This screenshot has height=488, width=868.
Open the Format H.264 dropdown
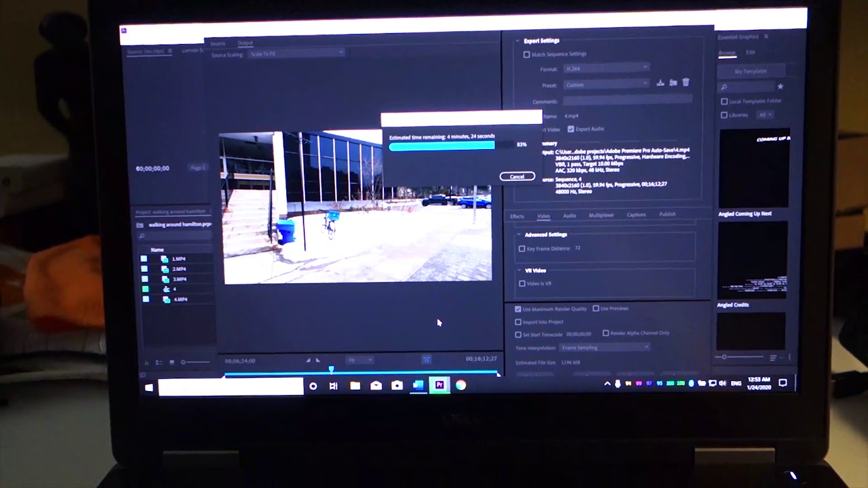click(x=606, y=68)
